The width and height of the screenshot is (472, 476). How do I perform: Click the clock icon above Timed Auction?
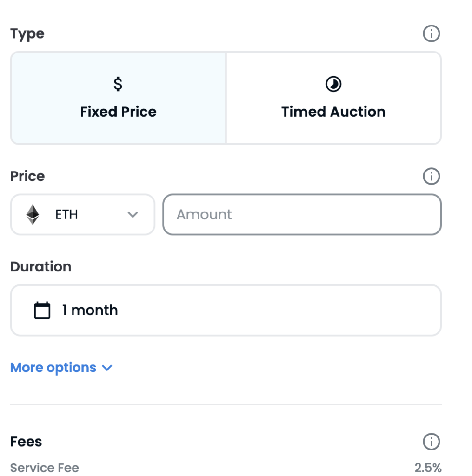333,84
